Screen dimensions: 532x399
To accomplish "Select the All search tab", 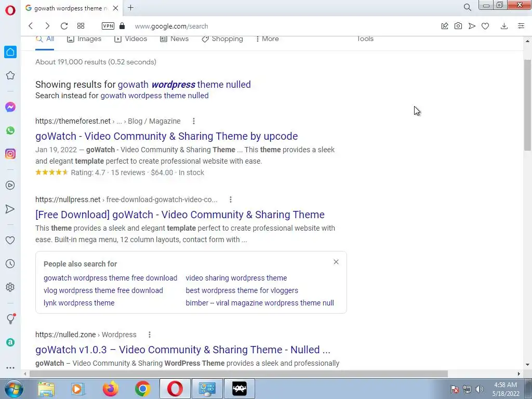I will pos(45,39).
